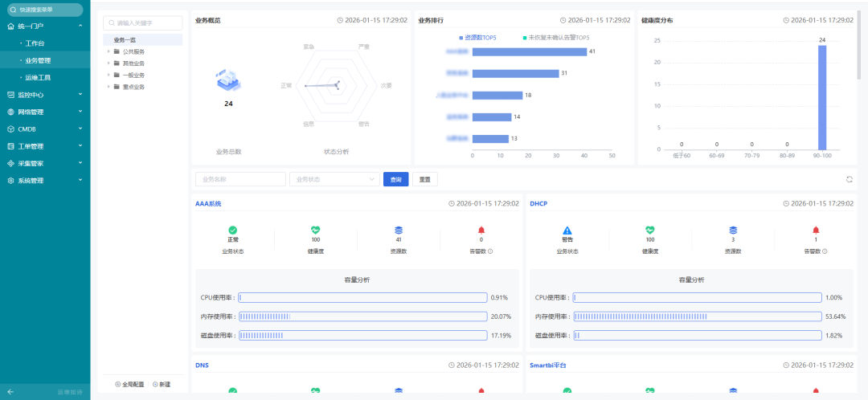Screen dimensions: 868x400
Task: Click the 90-100 health distribution bar
Action: click(822, 96)
